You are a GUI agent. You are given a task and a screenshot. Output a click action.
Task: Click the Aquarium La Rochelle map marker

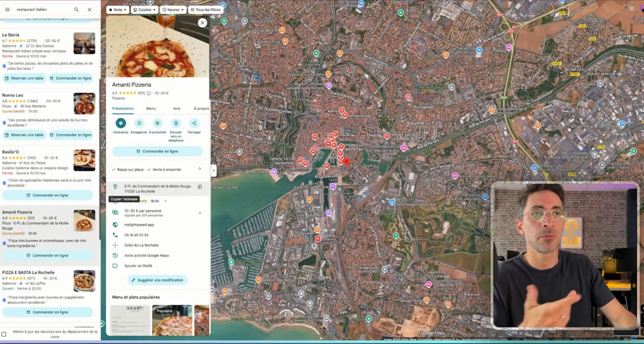tap(333, 187)
